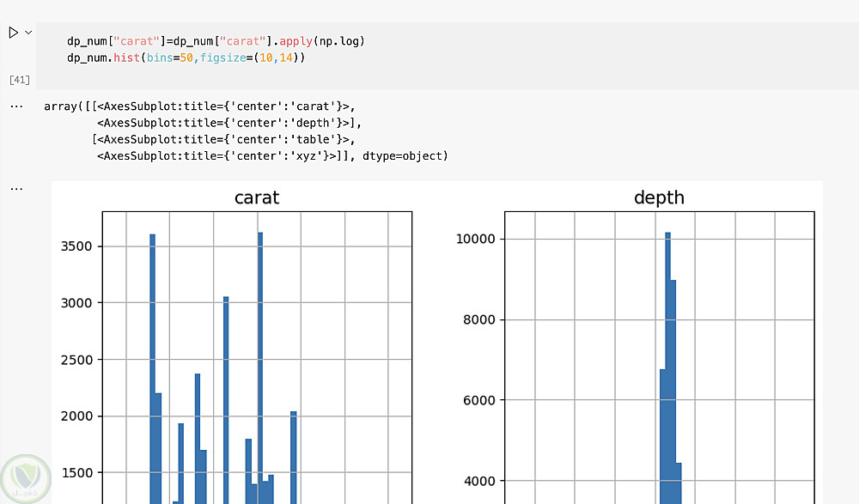
Task: Click the 8000 tick on depth axis
Action: click(479, 320)
